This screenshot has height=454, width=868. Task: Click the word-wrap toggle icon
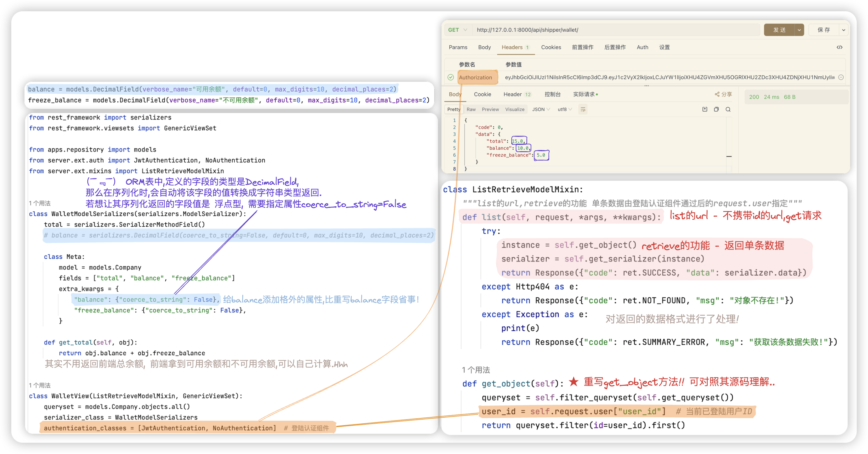point(583,109)
